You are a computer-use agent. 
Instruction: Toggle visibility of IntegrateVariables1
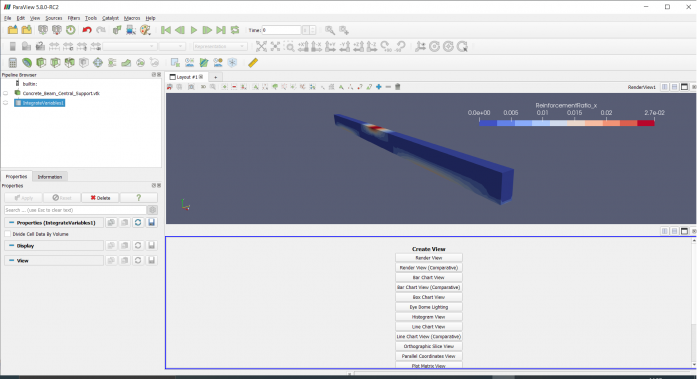coord(6,103)
